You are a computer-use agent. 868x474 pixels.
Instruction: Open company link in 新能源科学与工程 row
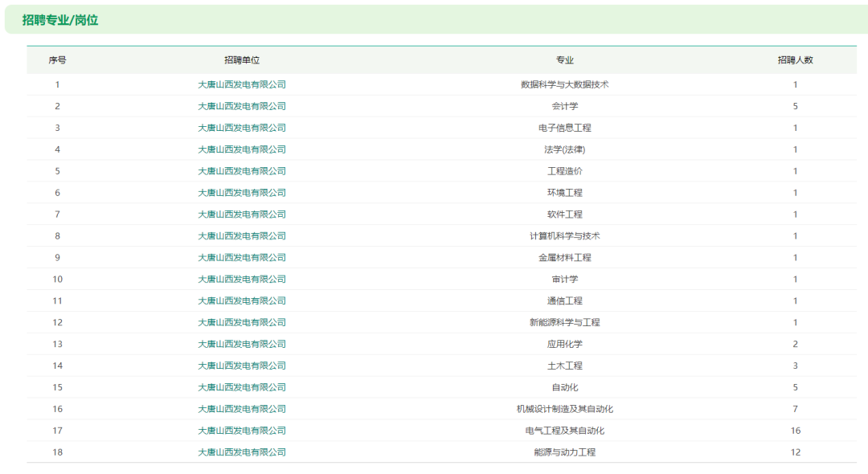[242, 322]
